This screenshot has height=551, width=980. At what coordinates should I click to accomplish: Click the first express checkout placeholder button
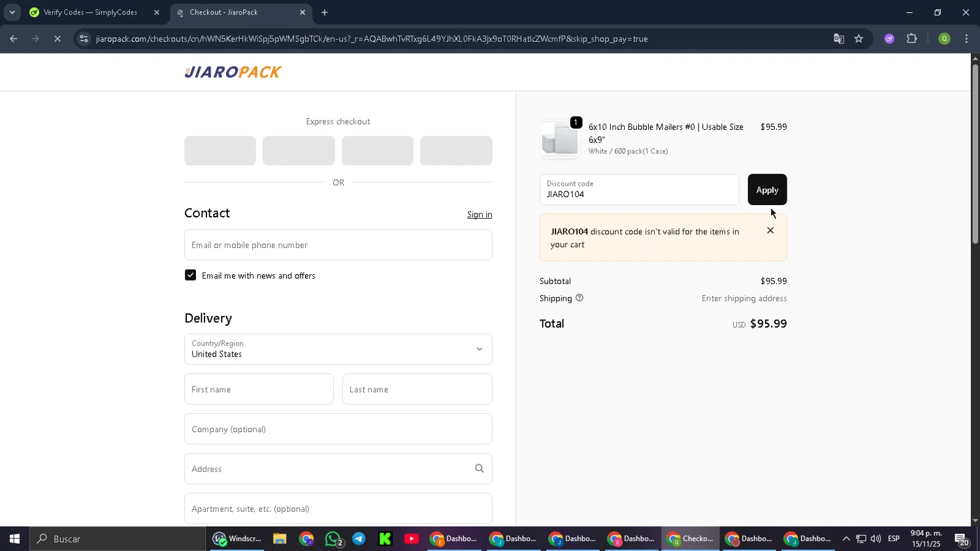pos(220,151)
